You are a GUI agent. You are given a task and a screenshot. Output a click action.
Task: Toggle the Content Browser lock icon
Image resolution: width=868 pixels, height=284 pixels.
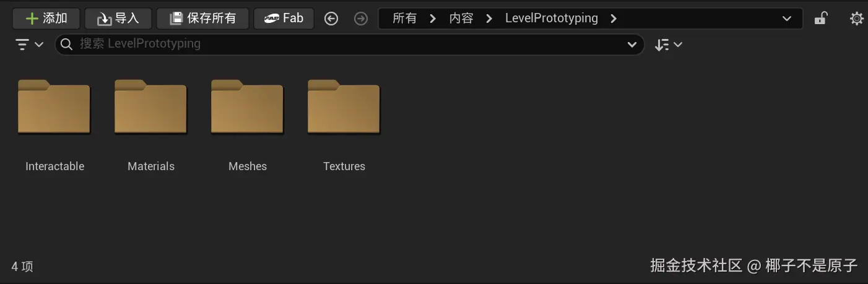(x=820, y=19)
